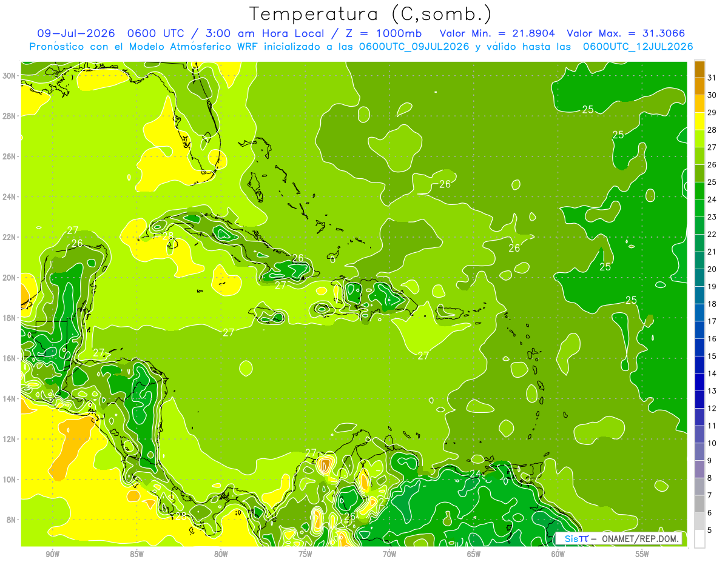Click the "20N" latitude axis label
728x562 pixels.
(10, 278)
